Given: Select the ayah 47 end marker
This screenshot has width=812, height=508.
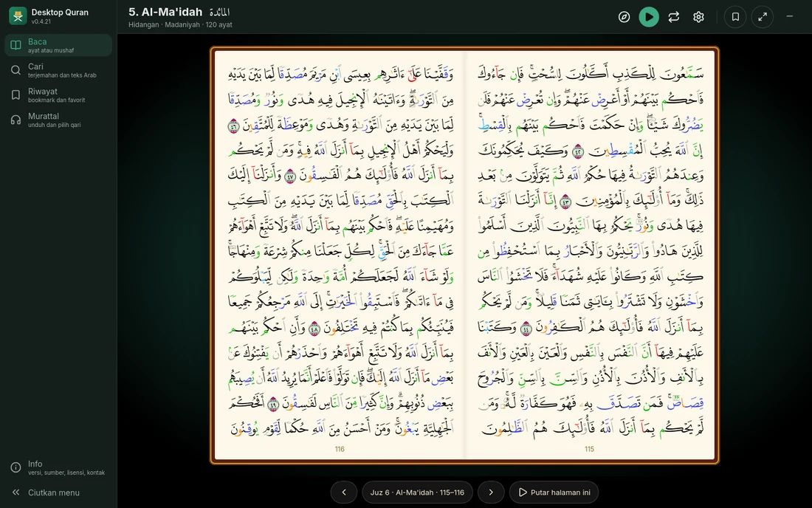Looking at the screenshot, I should [x=290, y=176].
